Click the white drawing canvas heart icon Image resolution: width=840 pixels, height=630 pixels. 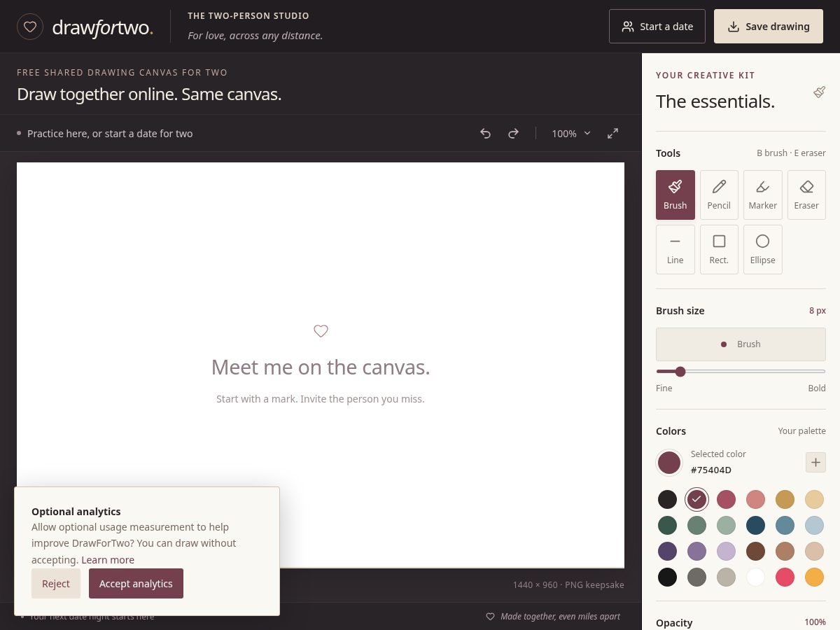pos(321,331)
